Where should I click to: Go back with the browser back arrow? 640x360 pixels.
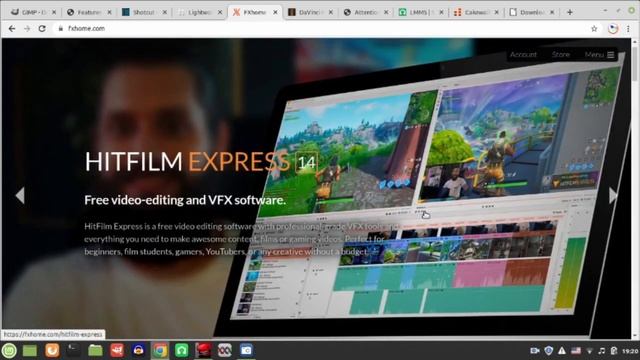pos(12,29)
